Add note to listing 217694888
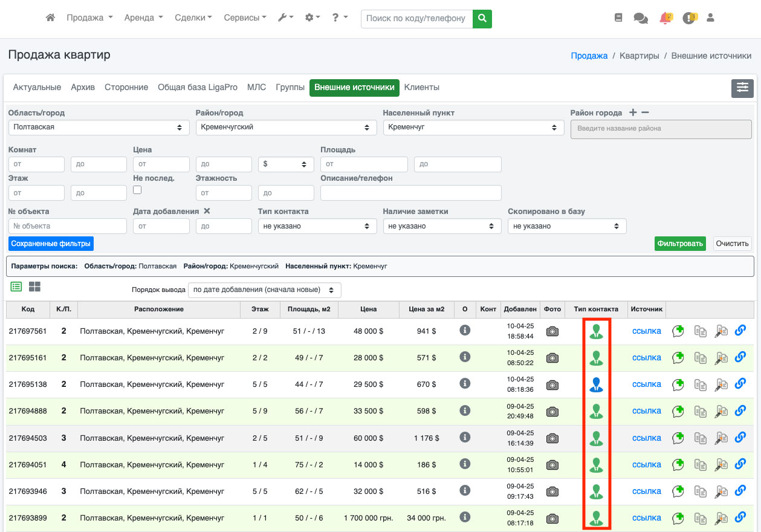The width and height of the screenshot is (761, 532). point(678,411)
